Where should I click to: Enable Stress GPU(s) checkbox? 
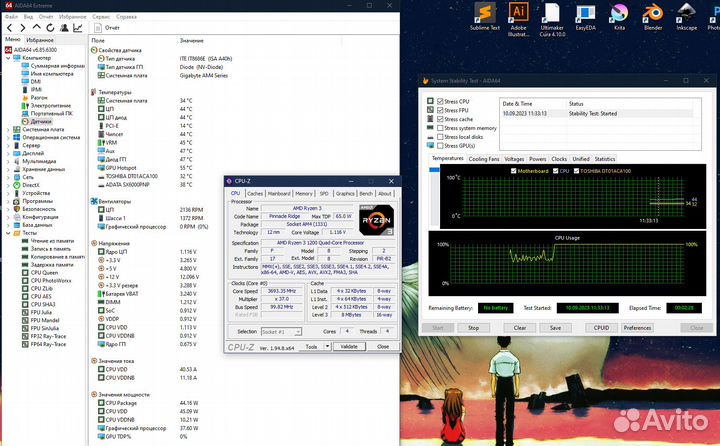click(x=440, y=146)
